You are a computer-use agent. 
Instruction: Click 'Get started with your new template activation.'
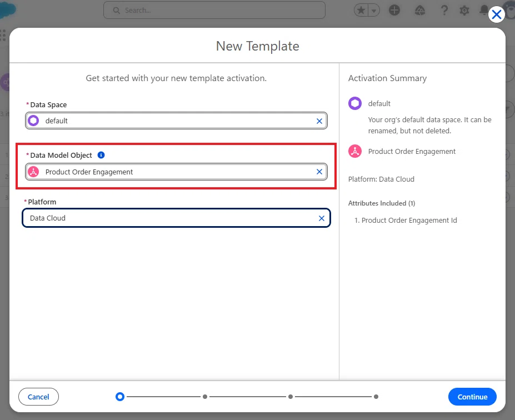pos(176,78)
